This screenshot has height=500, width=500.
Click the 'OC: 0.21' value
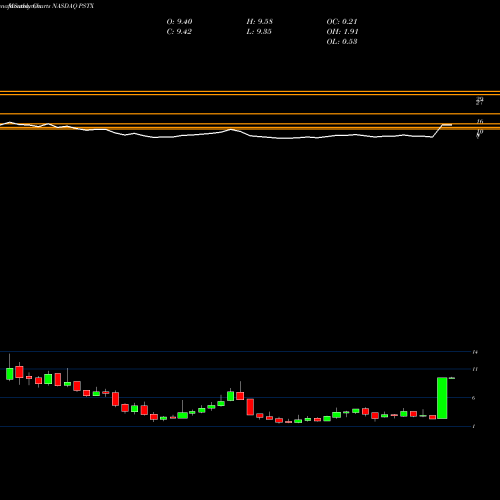(x=342, y=22)
